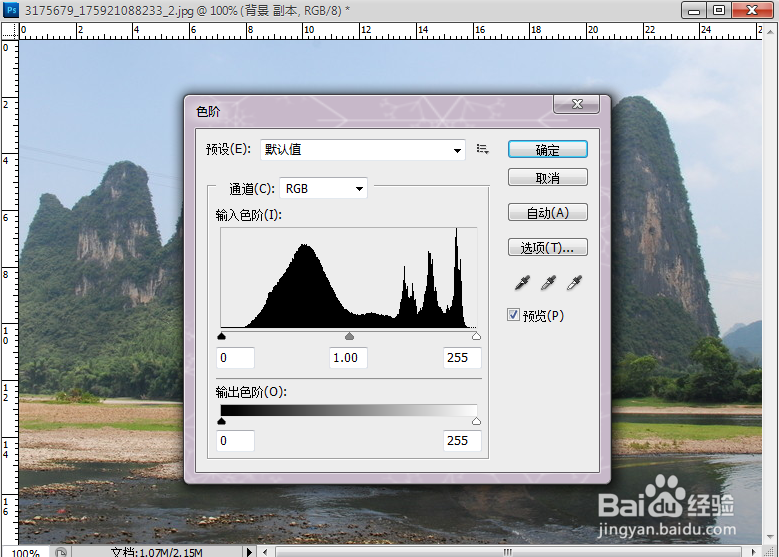The height and width of the screenshot is (557, 779).
Task: Minimize the document window
Action: (x=694, y=9)
